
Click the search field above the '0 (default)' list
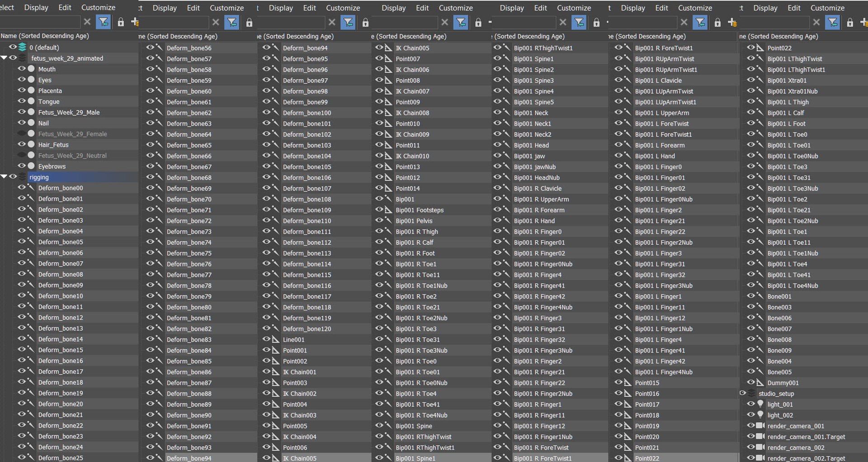[x=40, y=22]
